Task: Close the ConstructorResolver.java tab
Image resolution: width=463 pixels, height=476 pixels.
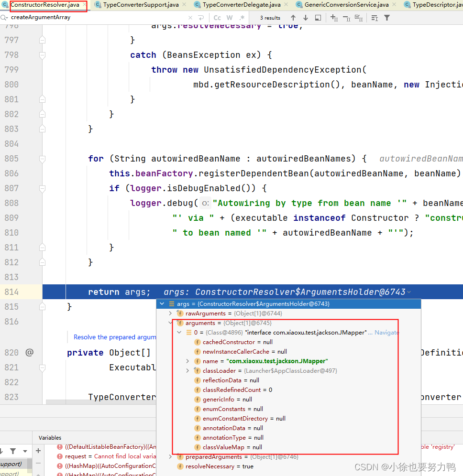Action: [x=85, y=5]
